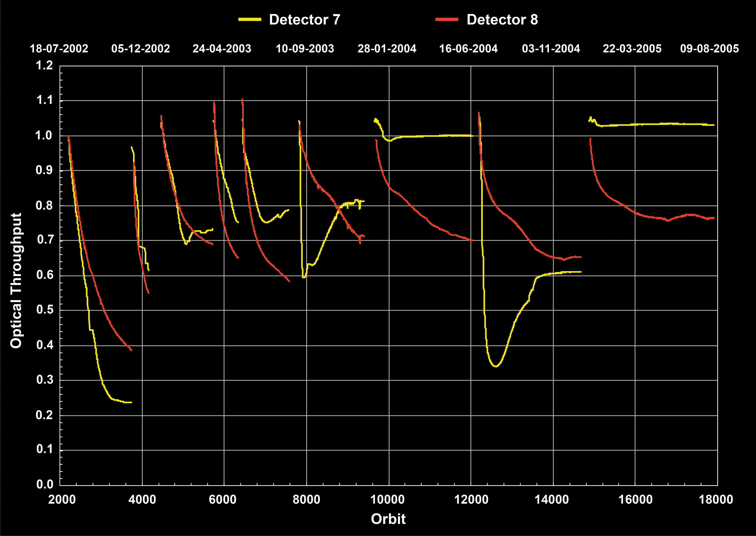
Task: Click the red Detector 8 legend swatch
Action: [x=447, y=19]
